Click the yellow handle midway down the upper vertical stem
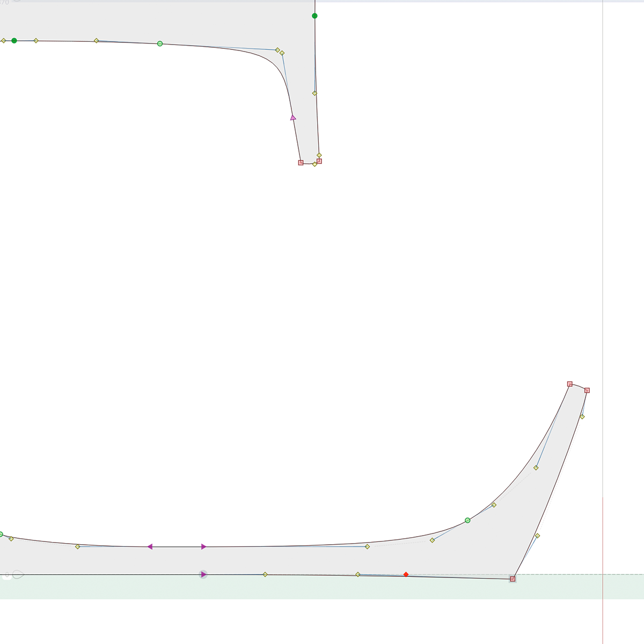This screenshot has width=644, height=644. [x=314, y=93]
